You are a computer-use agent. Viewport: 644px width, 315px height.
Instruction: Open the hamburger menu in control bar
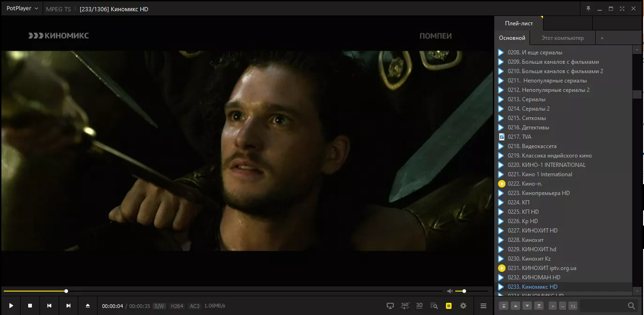point(483,306)
